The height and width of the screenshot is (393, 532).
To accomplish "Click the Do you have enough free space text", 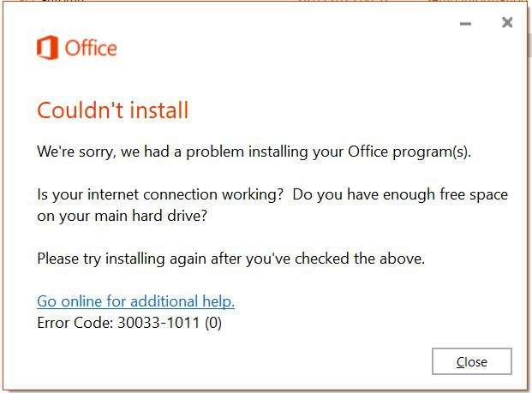I will point(400,194).
